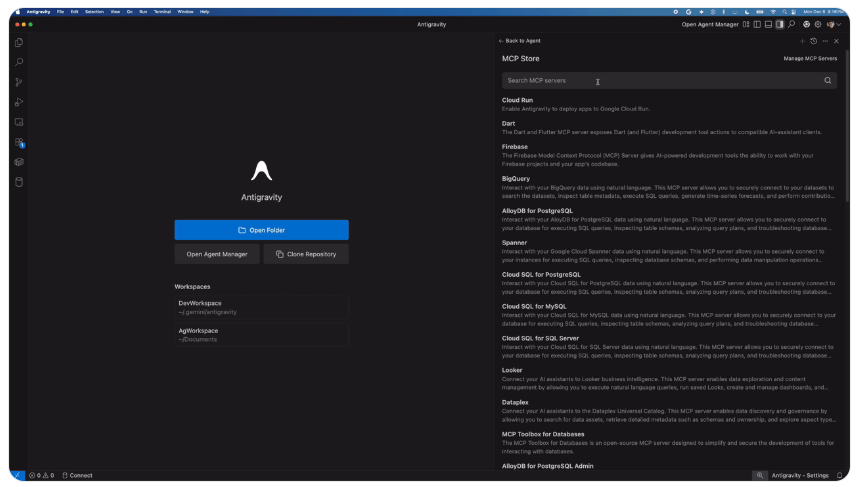This screenshot has width=865, height=487.
Task: Click Manage MCP Servers link
Action: (x=810, y=58)
